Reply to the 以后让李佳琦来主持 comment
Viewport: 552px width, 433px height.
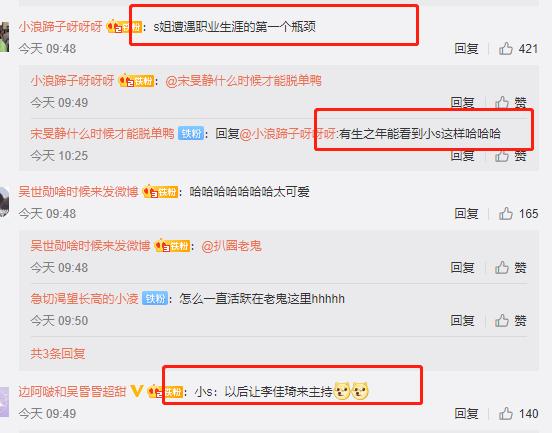pyautogui.click(x=466, y=414)
